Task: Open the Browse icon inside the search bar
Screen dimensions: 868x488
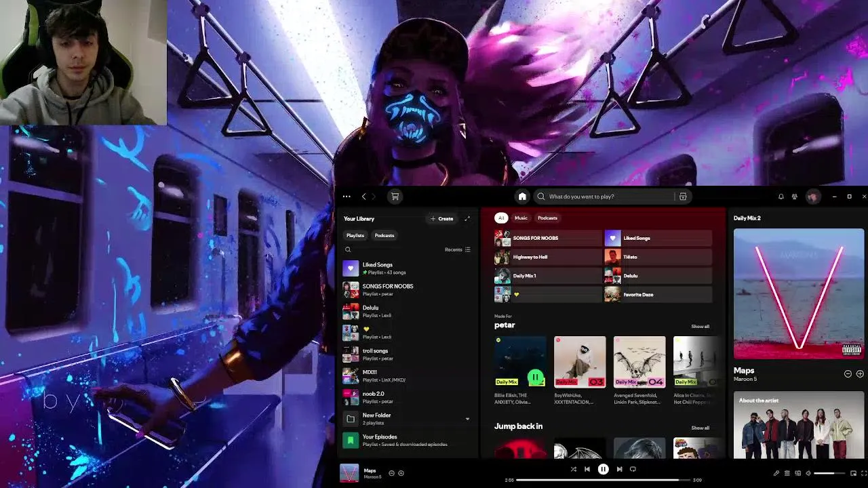Action: 683,197
